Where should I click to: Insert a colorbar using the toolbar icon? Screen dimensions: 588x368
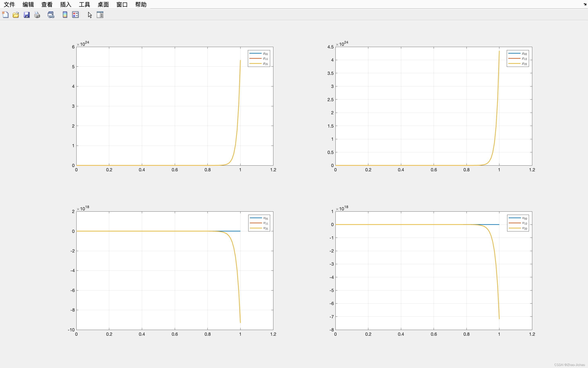65,15
